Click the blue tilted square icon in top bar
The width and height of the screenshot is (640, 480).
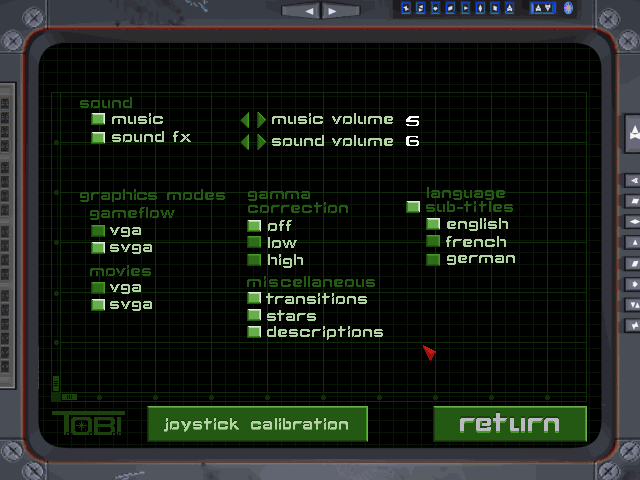pyautogui.click(x=495, y=8)
